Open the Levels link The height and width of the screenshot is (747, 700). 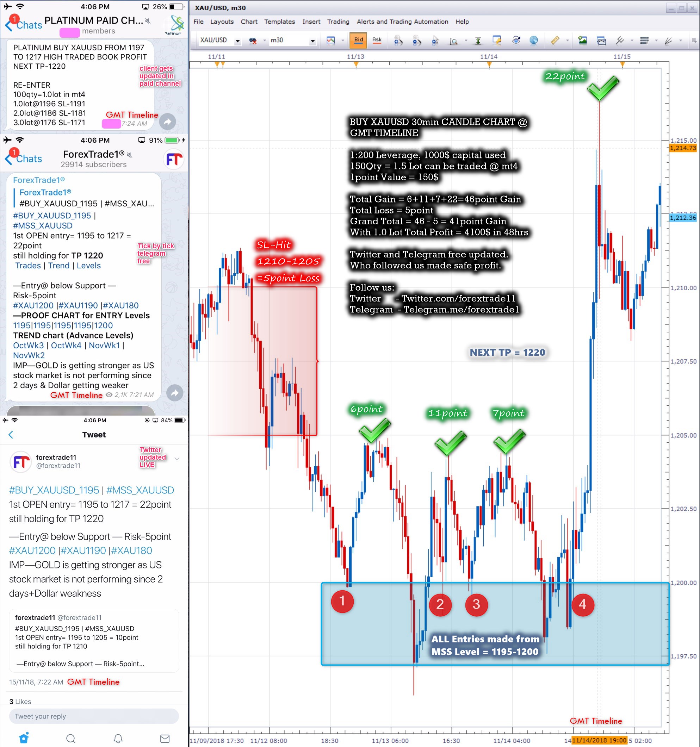point(89,266)
